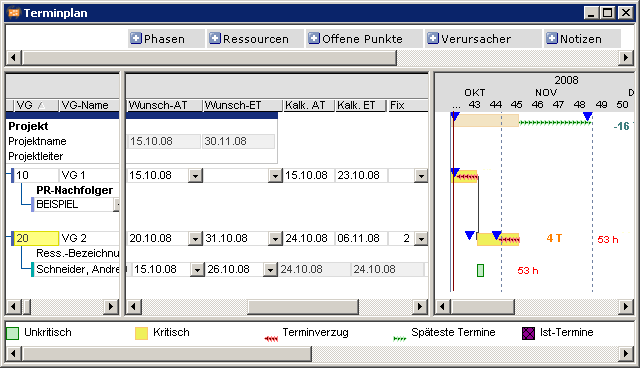Click the Fix column header
Viewport: 640px width, 368px height.
(x=407, y=105)
